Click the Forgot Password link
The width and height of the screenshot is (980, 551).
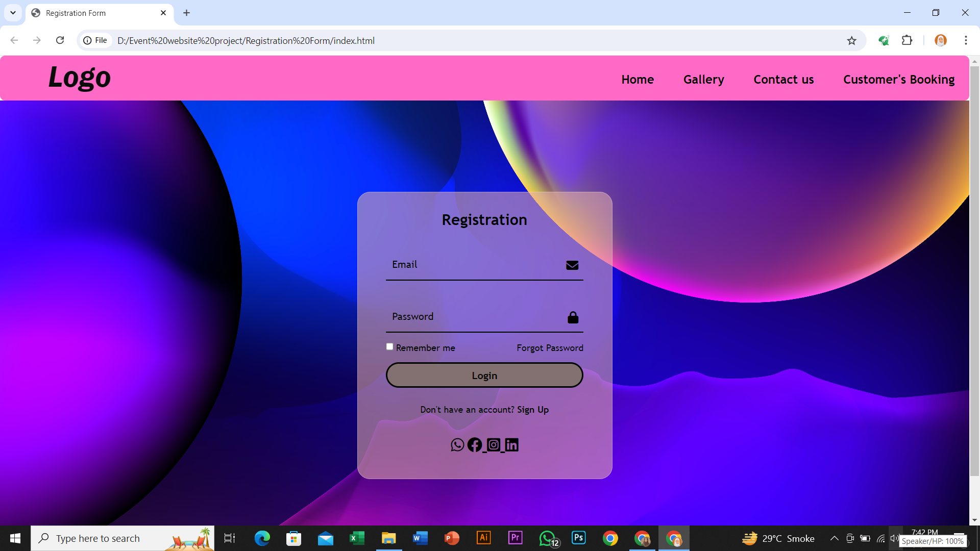(550, 348)
